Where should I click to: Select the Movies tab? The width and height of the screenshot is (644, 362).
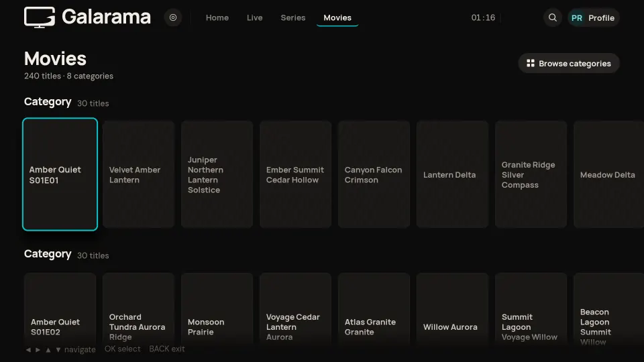tap(337, 17)
